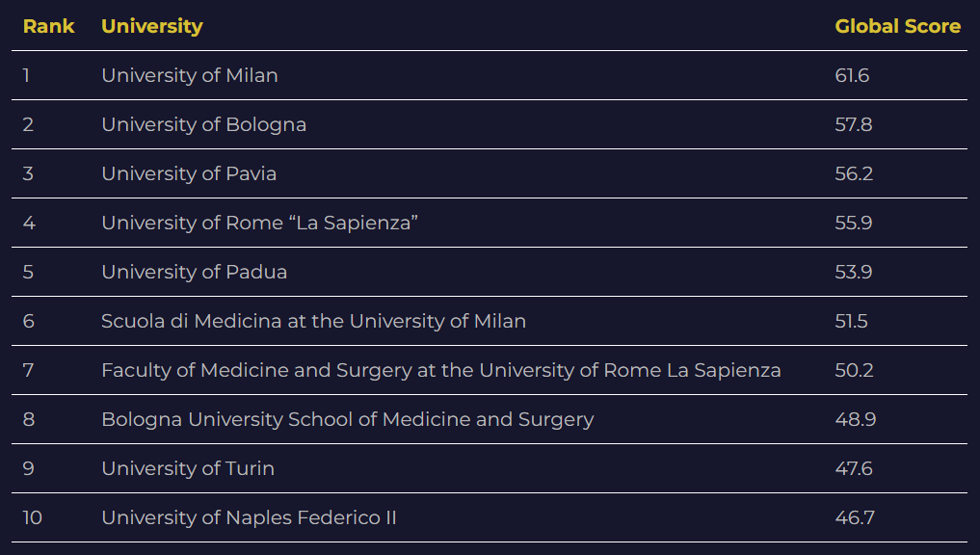Select University of Turin name

[188, 468]
